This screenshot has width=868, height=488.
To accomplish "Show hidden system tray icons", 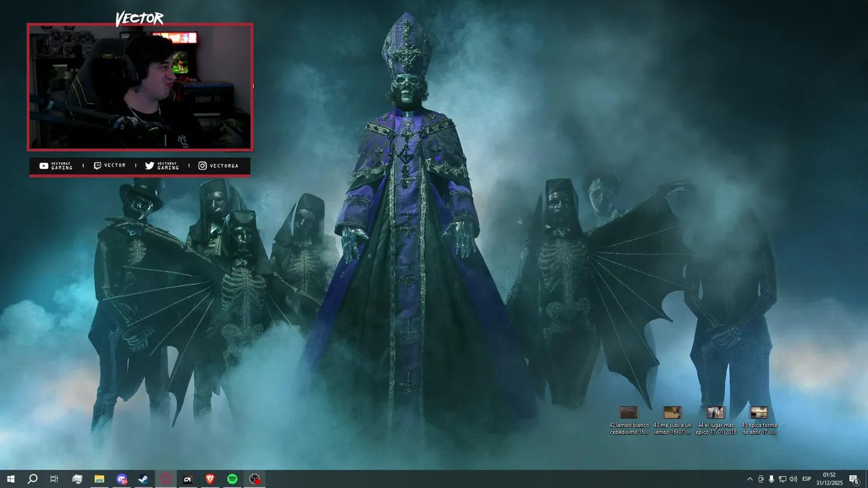I will click(x=749, y=479).
